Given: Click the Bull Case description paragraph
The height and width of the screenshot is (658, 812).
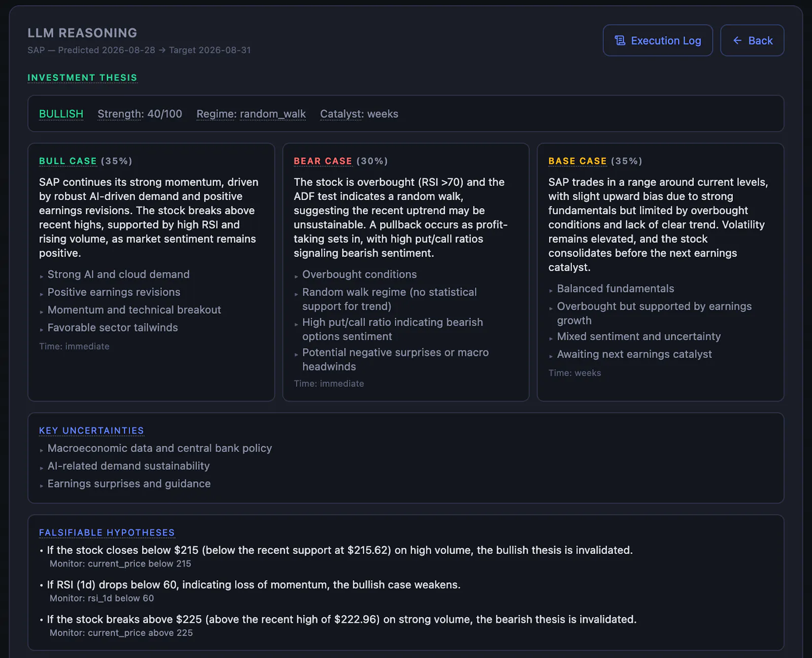Looking at the screenshot, I should pos(149,217).
